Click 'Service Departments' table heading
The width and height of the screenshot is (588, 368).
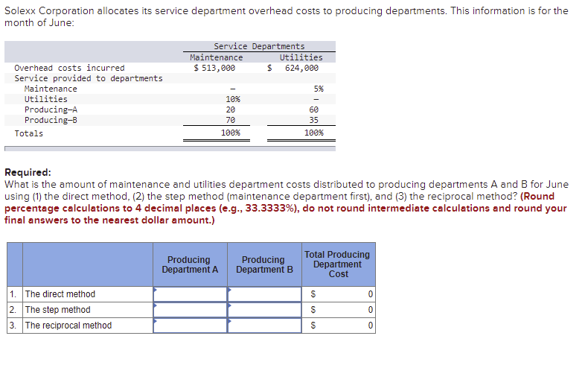point(259,46)
